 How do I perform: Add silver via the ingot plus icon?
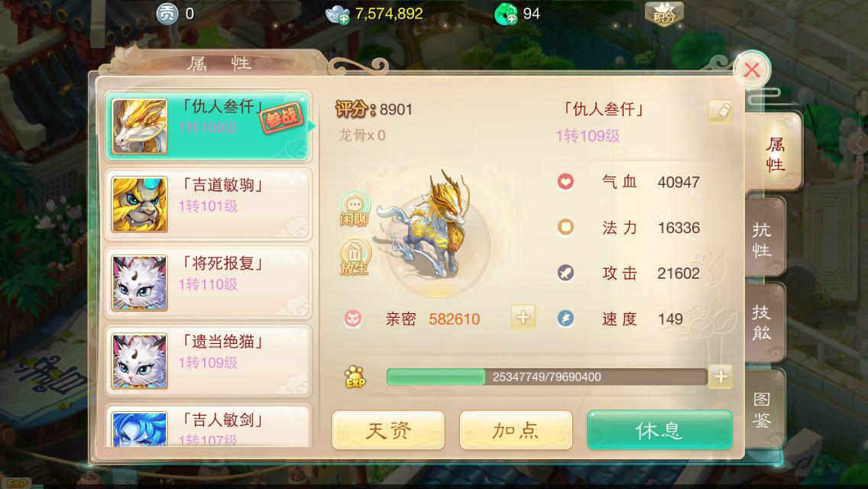337,15
